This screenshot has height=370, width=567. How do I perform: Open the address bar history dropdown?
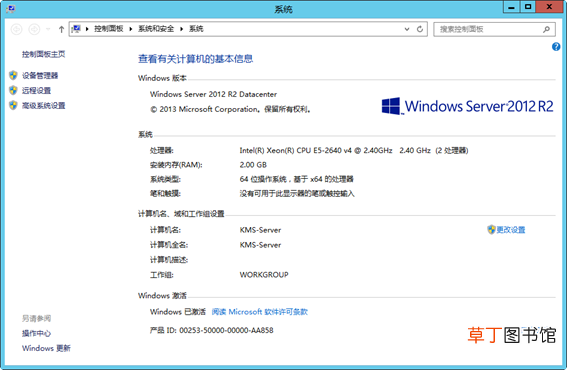click(407, 29)
